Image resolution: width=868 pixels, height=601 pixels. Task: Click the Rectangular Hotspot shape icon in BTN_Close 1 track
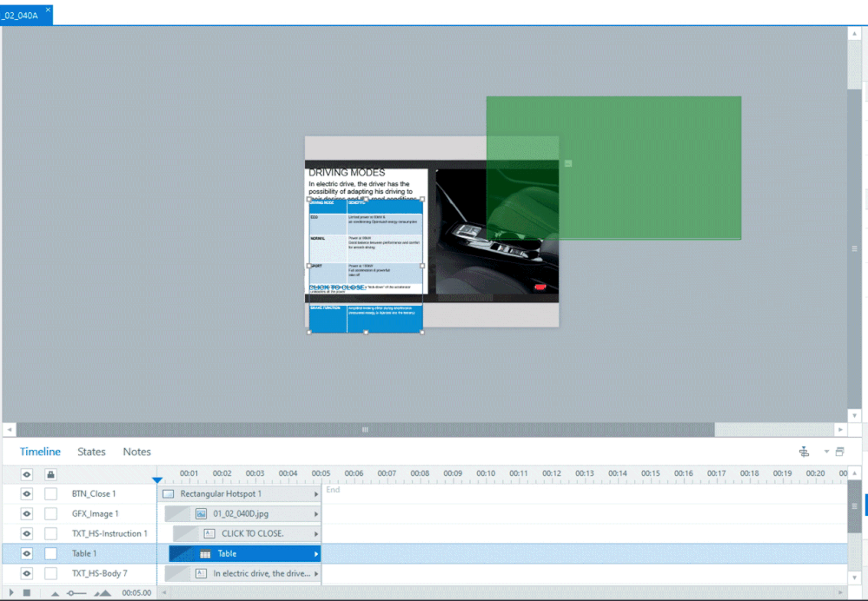(169, 493)
